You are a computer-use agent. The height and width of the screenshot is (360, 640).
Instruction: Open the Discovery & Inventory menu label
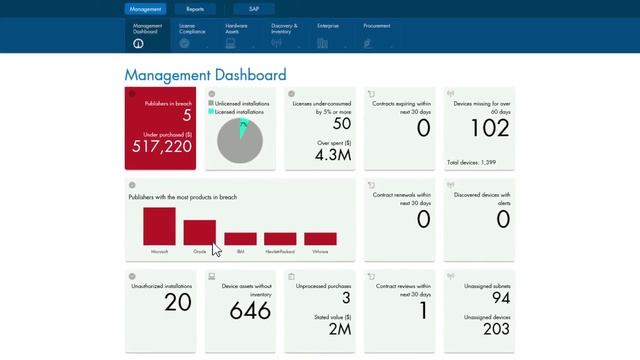click(x=284, y=29)
